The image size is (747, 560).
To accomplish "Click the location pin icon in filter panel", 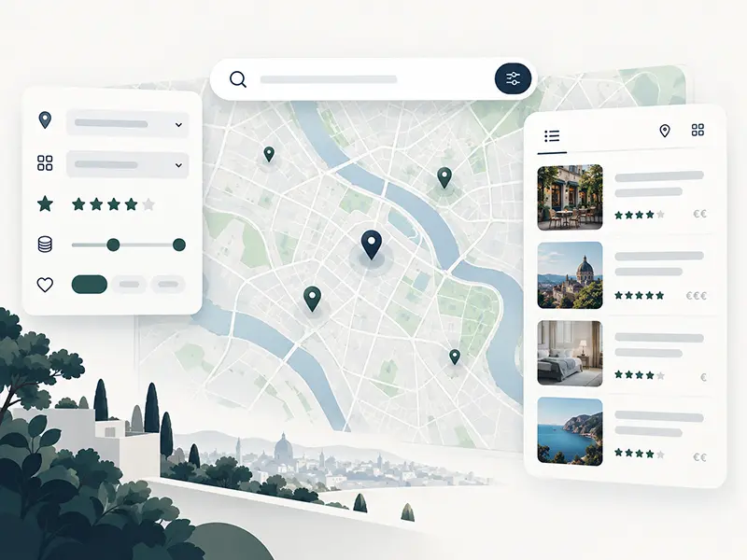I will (x=45, y=120).
